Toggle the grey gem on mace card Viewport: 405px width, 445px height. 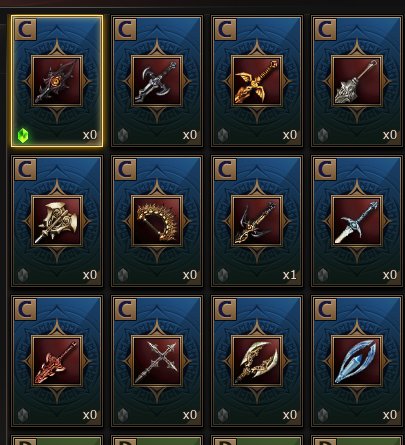(x=323, y=135)
